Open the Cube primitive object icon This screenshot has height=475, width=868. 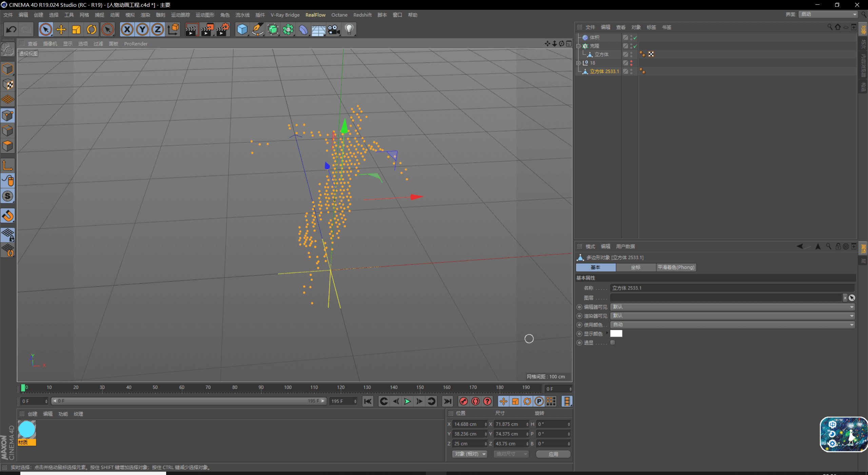coord(242,30)
